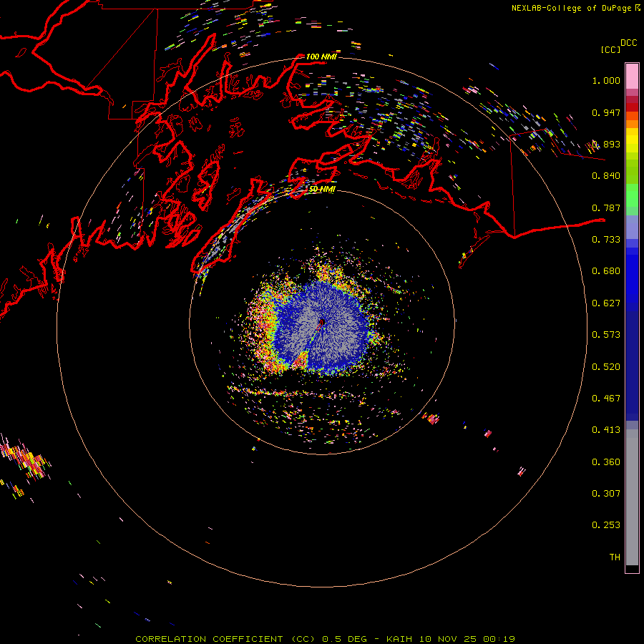Image resolution: width=644 pixels, height=644 pixels.
Task: Click the 0.627 scale value
Action: [606, 303]
